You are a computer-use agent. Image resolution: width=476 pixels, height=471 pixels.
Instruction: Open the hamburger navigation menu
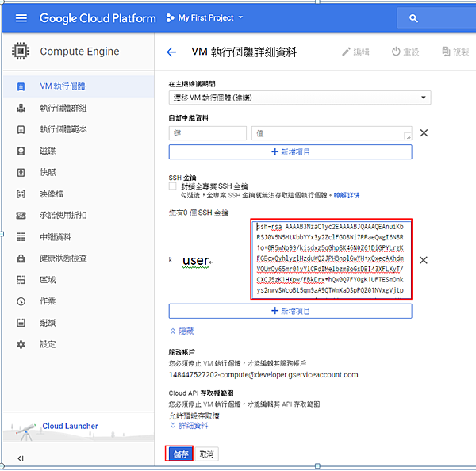[21, 18]
